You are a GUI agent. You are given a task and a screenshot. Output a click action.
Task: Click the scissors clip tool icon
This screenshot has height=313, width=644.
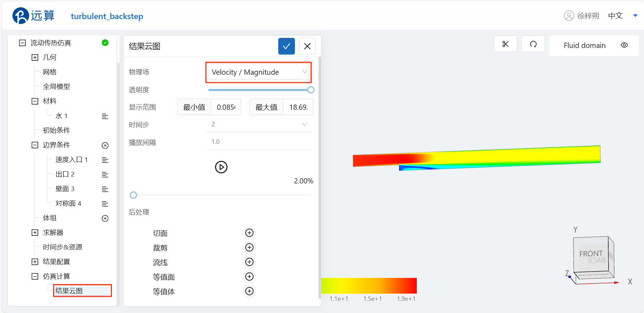505,44
